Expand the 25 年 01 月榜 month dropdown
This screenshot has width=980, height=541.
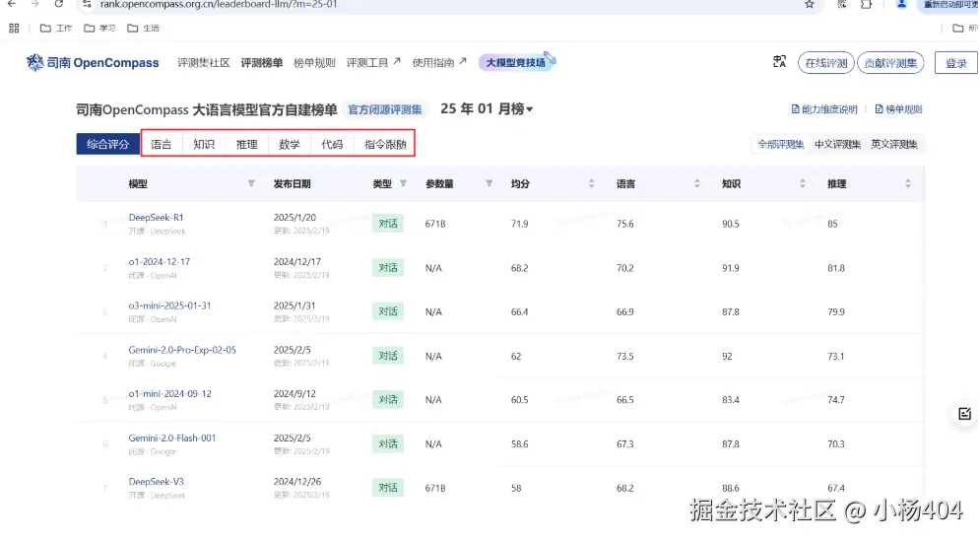(x=487, y=108)
